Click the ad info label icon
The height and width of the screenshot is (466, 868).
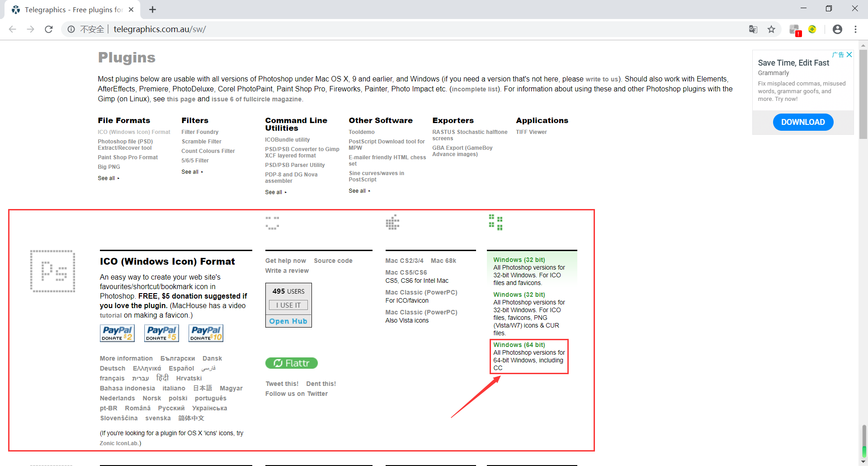(839, 55)
